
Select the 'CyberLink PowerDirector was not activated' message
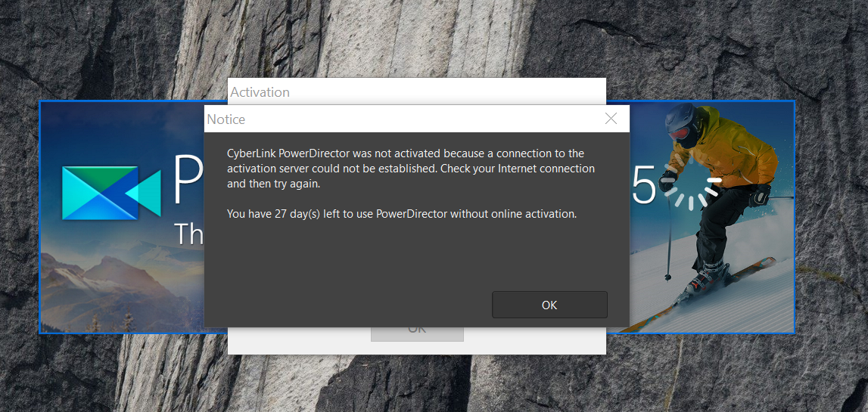pyautogui.click(x=411, y=169)
